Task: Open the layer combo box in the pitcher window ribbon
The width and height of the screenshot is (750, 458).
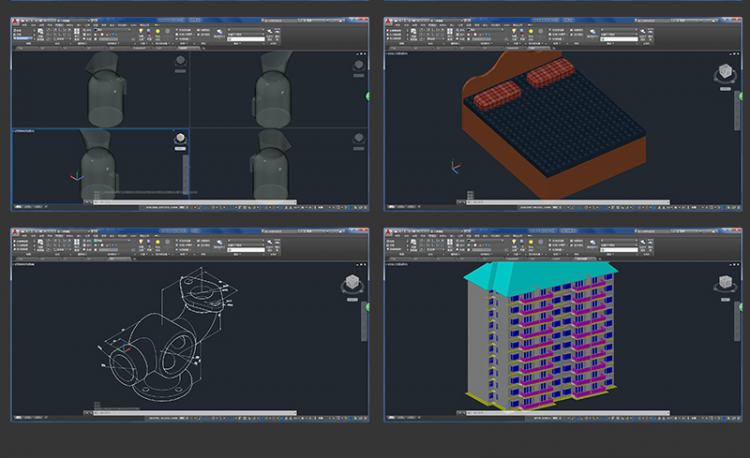Action: click(x=112, y=30)
